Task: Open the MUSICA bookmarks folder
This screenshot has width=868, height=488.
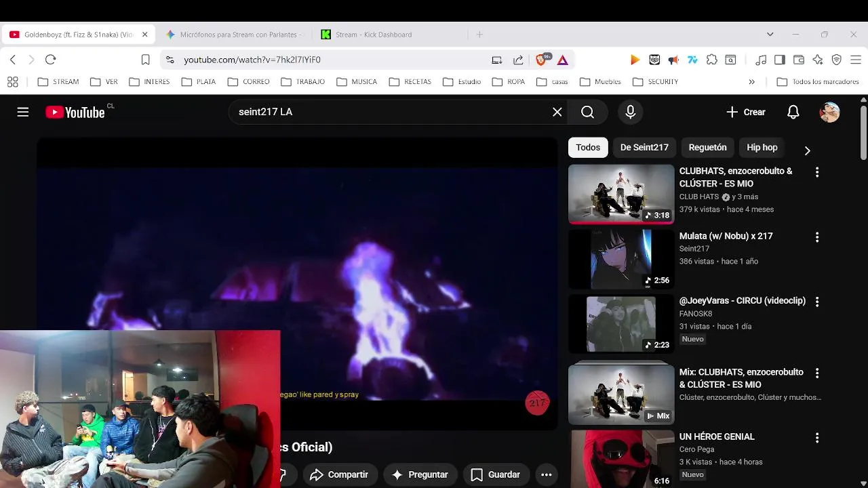Action: tap(357, 82)
